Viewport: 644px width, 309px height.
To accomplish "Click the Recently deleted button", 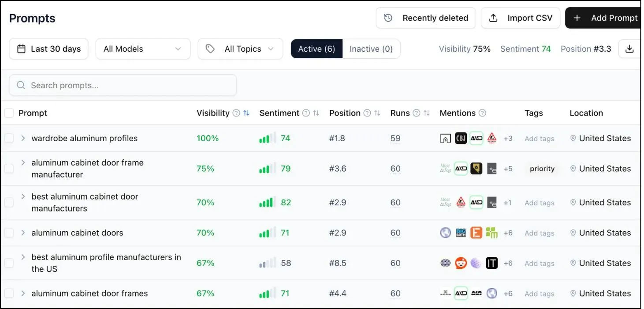I will coord(426,18).
